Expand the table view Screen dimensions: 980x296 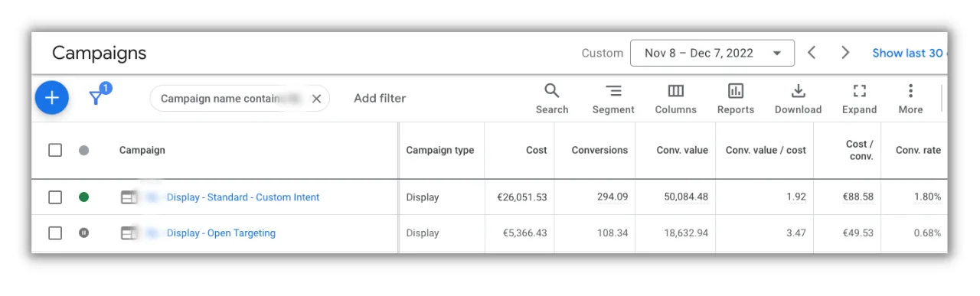(860, 99)
